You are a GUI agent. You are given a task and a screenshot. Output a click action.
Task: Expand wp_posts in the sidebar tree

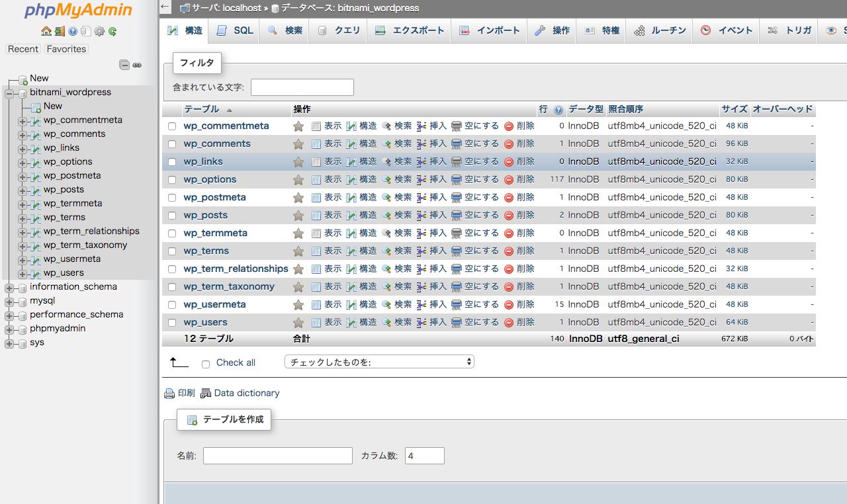[x=22, y=190]
